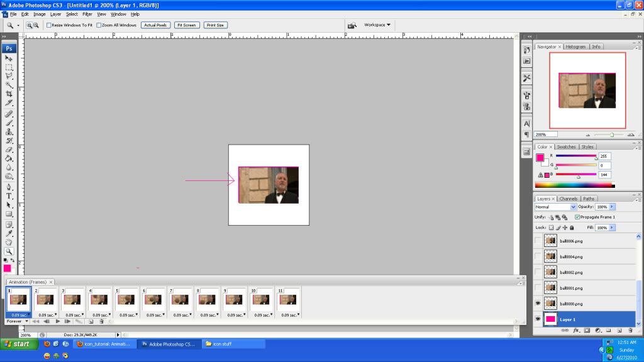This screenshot has height=362, width=644.
Task: Select the Lasso tool
Action: click(x=8, y=74)
